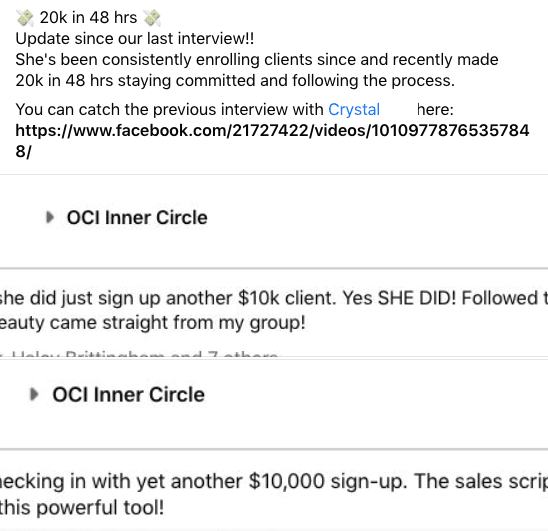The image size is (548, 531).
Task: Click the "Update since our last interview!!" line
Action: coord(135,38)
